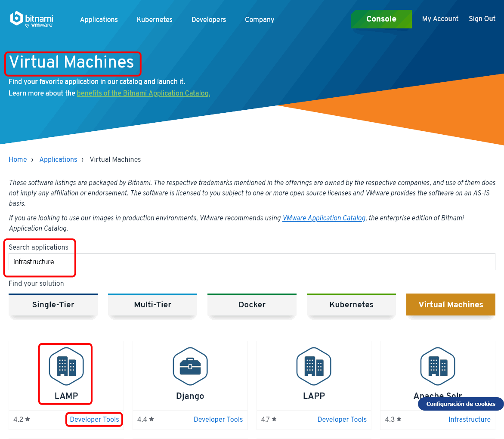Click the 4.3 star rating on Apache Solr
Viewport: 504px width, 439px height.
(x=393, y=419)
